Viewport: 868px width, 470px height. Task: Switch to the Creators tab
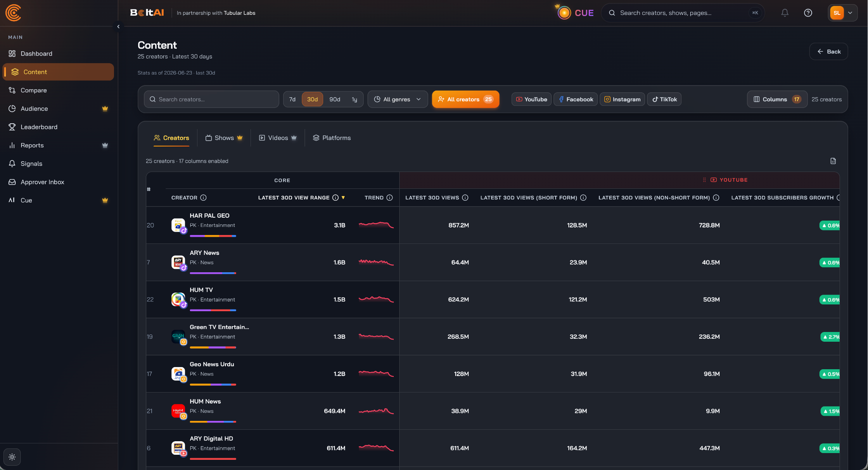[x=171, y=138]
